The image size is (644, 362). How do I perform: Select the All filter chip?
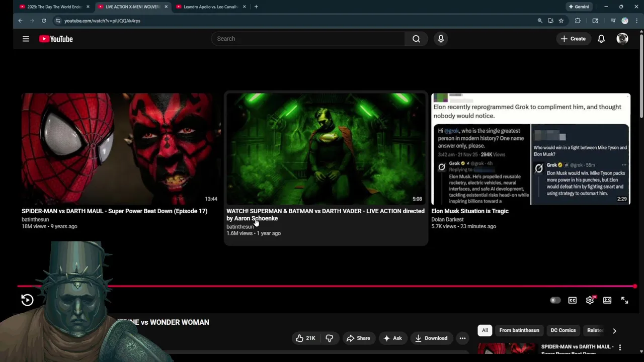click(x=485, y=330)
